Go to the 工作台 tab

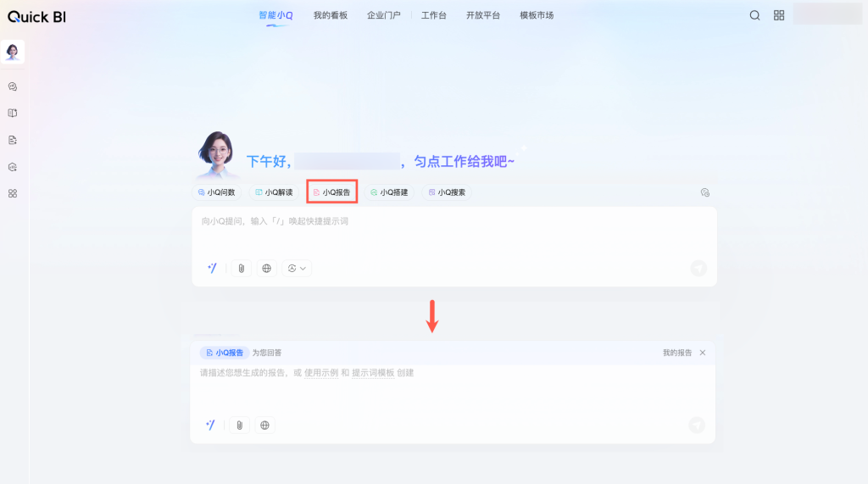433,15
